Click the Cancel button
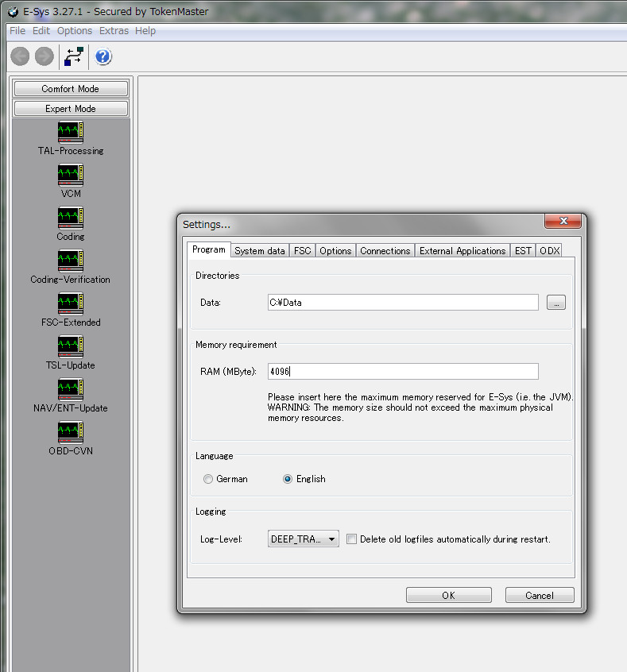627x672 pixels. [x=540, y=595]
